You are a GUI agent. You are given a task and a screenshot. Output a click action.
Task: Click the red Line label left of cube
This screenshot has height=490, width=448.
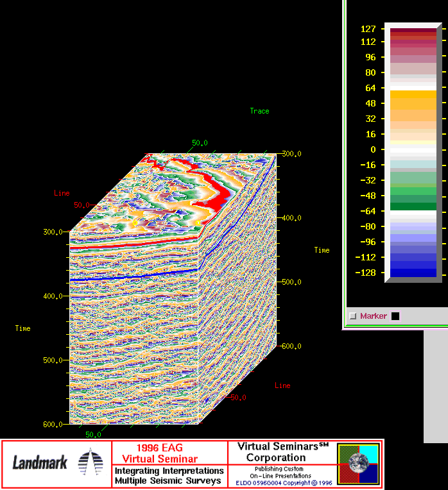(x=62, y=193)
